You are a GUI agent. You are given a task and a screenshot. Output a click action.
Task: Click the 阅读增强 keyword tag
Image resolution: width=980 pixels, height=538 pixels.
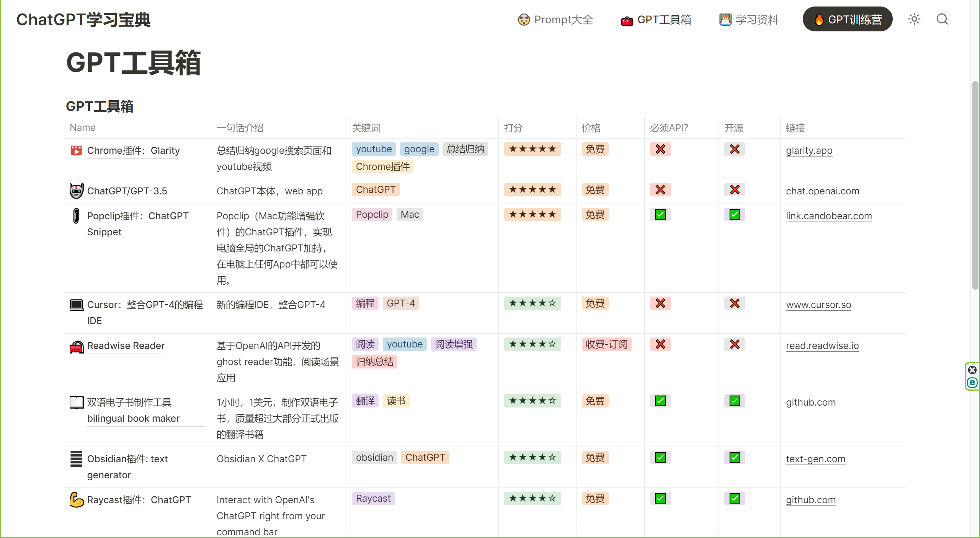pos(454,344)
